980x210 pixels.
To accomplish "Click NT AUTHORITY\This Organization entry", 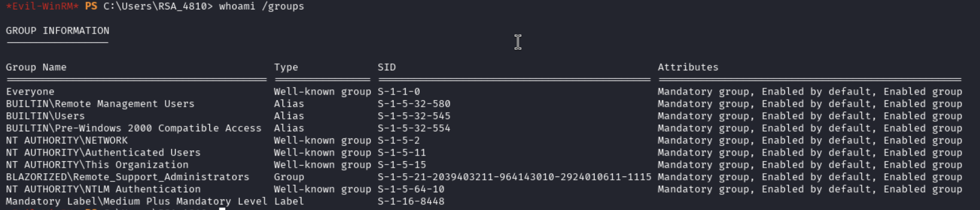I will click(x=97, y=165).
